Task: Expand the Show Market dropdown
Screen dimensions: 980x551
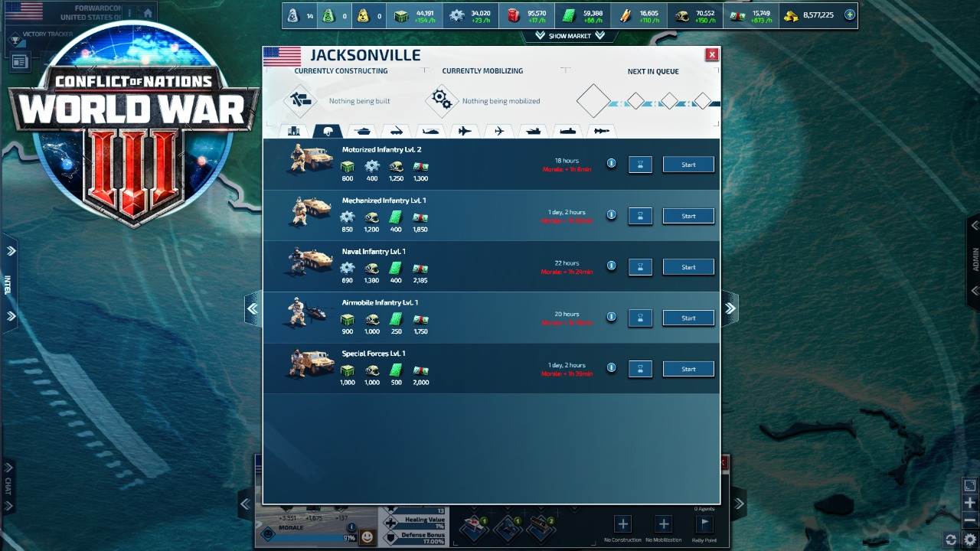Action: [570, 35]
